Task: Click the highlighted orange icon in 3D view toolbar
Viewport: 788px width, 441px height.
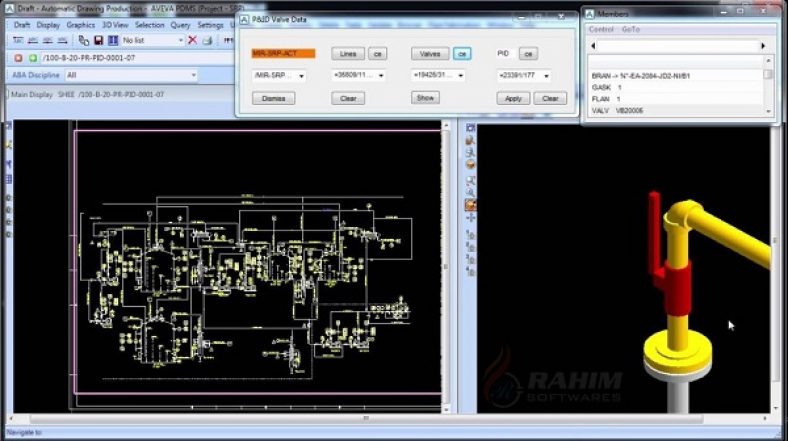Action: [x=470, y=205]
